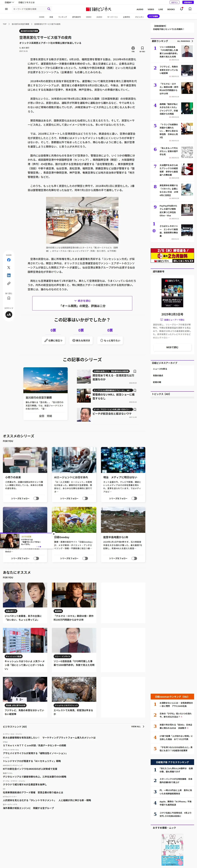This screenshot has width=197, height=868.
Task: Open 吉川忠行の天空万華鏡 category tag
Action: (29, 31)
